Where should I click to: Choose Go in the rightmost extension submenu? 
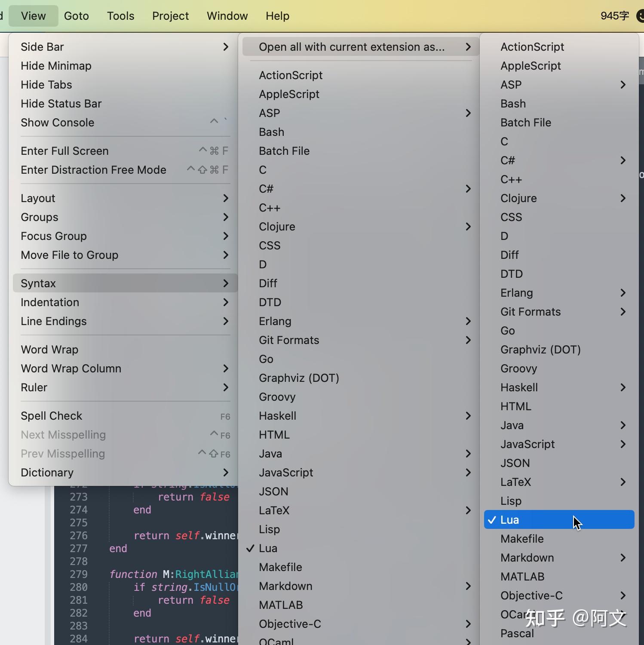tap(559, 331)
